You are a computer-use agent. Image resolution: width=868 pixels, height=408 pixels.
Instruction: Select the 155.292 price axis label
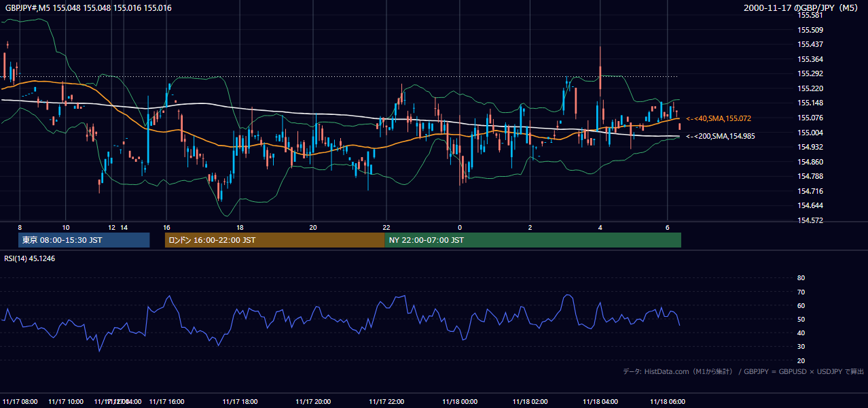[x=810, y=73]
